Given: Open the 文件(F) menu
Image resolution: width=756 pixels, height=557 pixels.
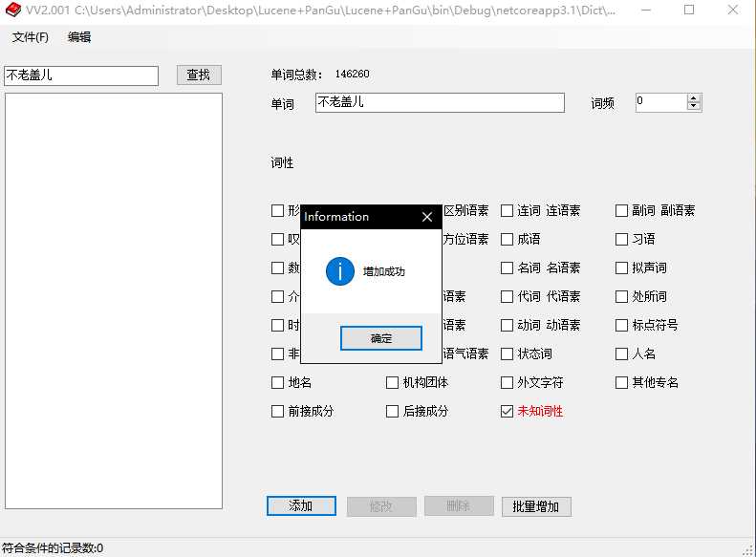Looking at the screenshot, I should 31,38.
